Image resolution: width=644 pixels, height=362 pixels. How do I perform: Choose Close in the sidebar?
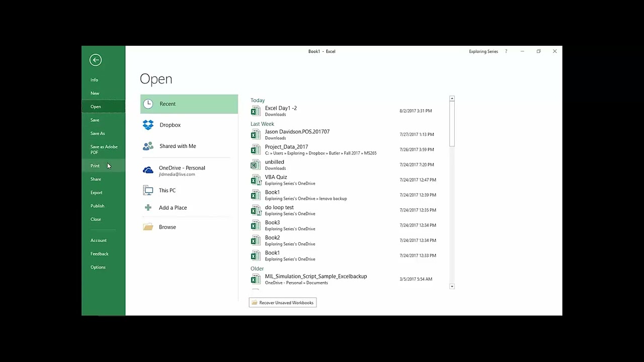click(103, 219)
